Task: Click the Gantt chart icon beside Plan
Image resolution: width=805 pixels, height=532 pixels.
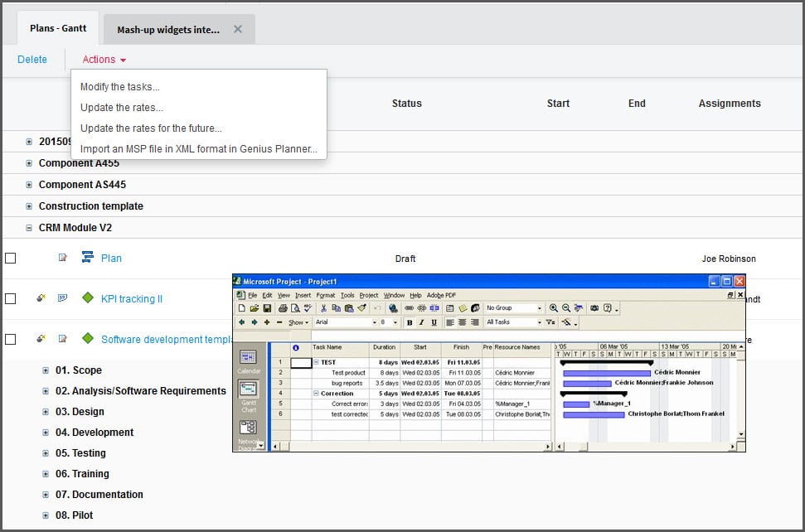Action: pyautogui.click(x=88, y=258)
